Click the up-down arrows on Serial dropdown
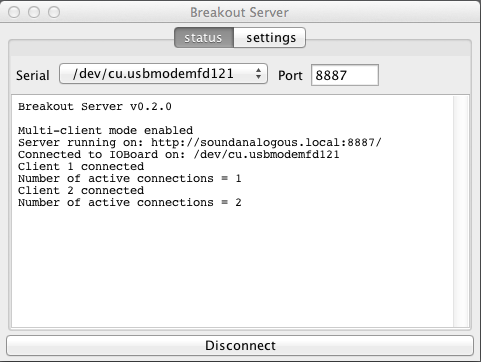Screen dimensions: 481x362 (x=258, y=74)
